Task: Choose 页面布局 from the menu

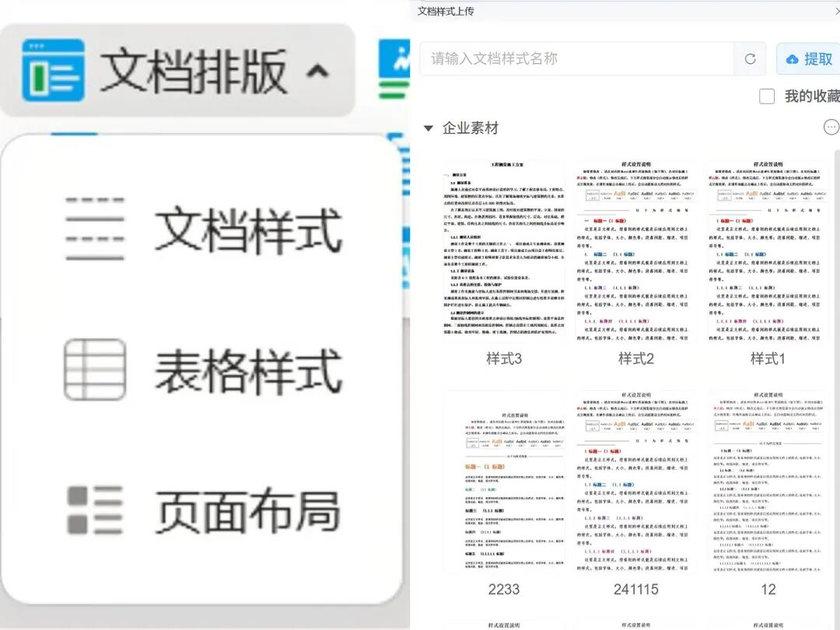Action: tap(201, 510)
